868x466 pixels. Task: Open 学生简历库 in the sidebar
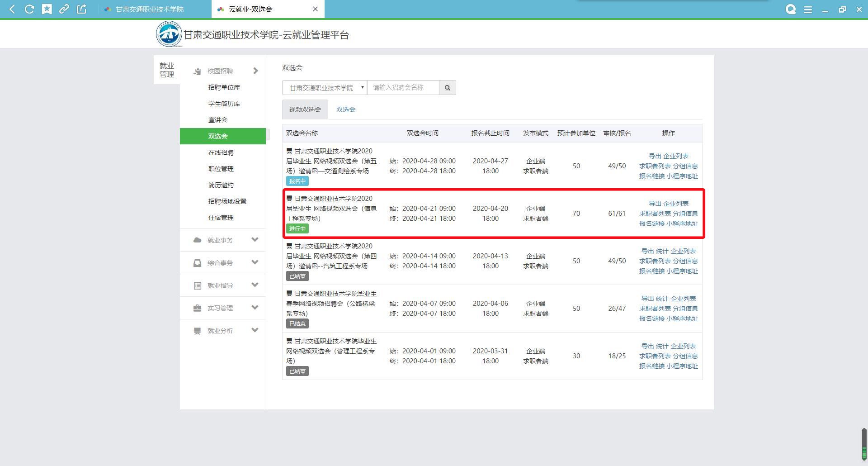(224, 104)
